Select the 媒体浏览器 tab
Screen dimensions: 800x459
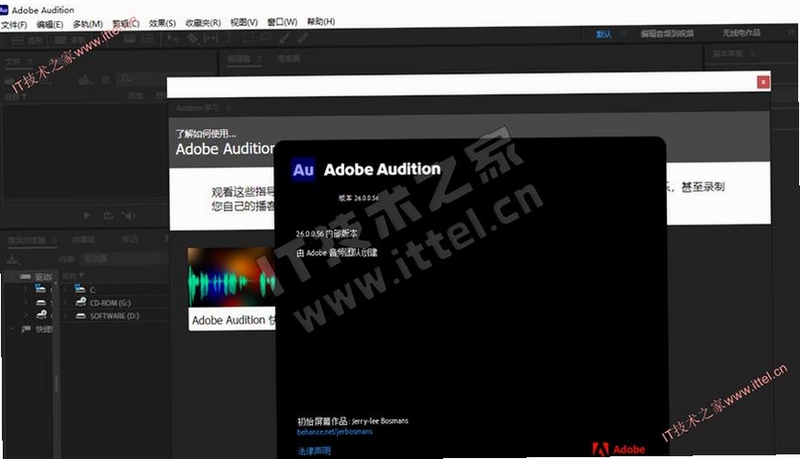[x=26, y=240]
